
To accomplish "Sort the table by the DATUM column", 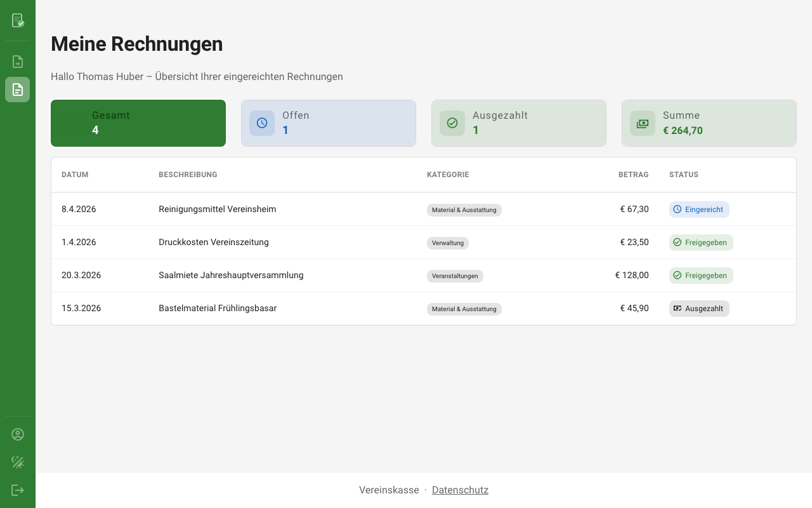I will coord(74,174).
